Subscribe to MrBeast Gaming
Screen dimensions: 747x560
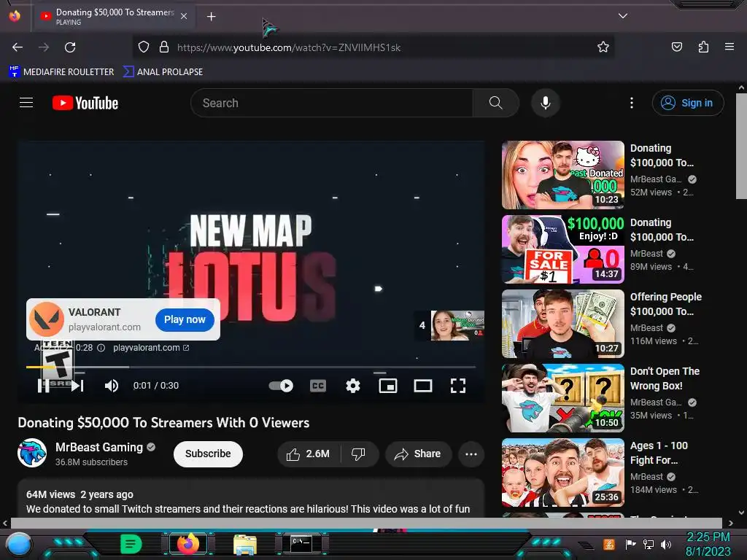coord(208,454)
